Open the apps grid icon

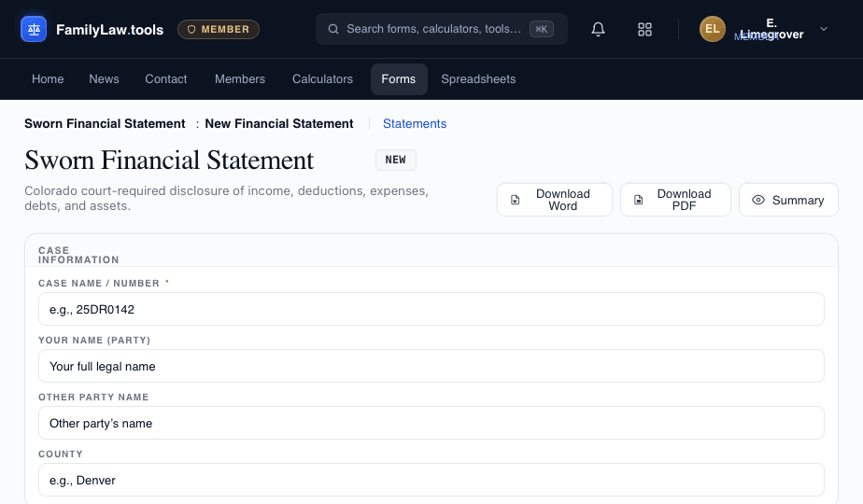point(644,29)
